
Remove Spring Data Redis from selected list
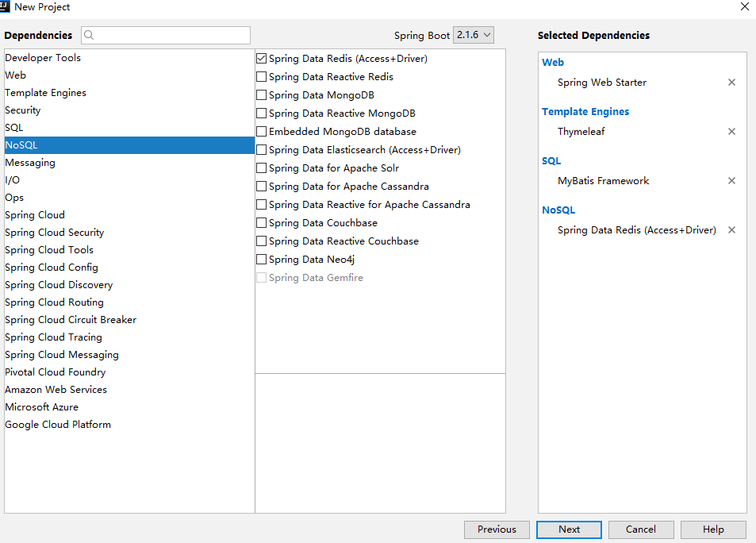coord(731,229)
